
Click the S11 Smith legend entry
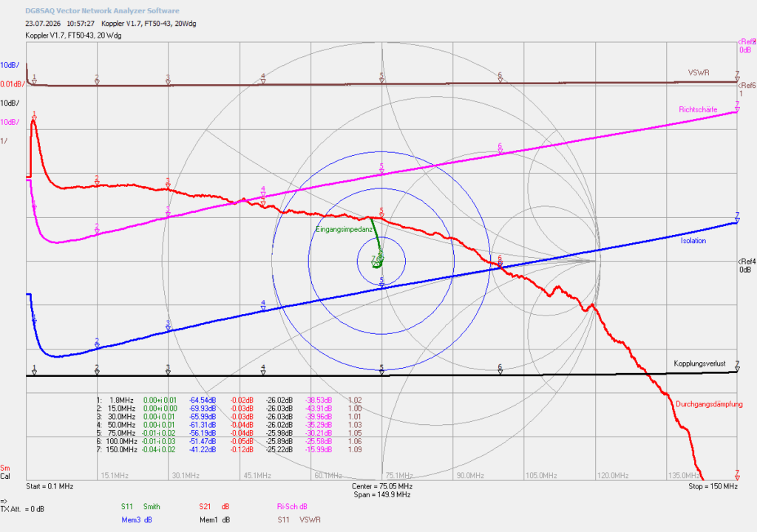tap(140, 506)
